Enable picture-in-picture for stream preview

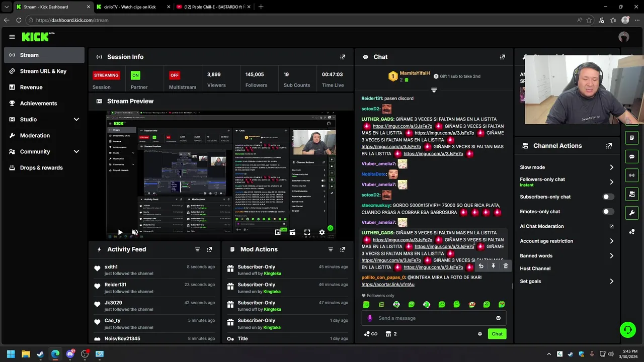tap(278, 232)
